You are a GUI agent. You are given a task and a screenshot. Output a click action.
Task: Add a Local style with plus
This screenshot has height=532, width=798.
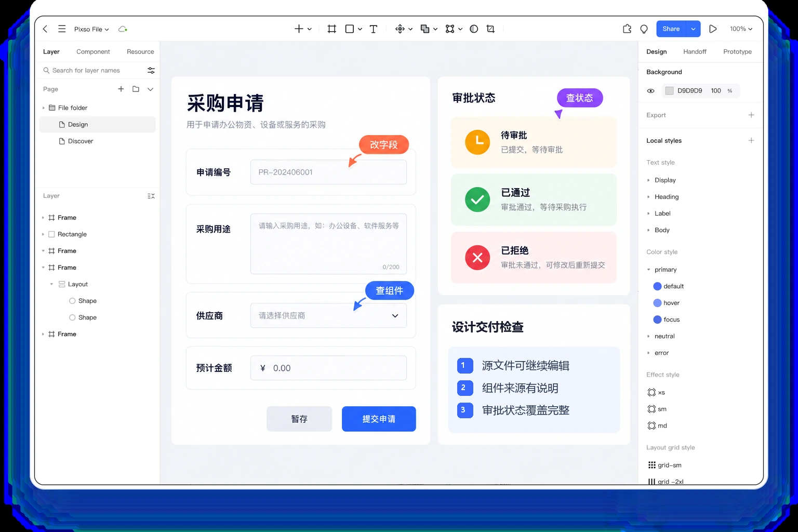tap(751, 140)
